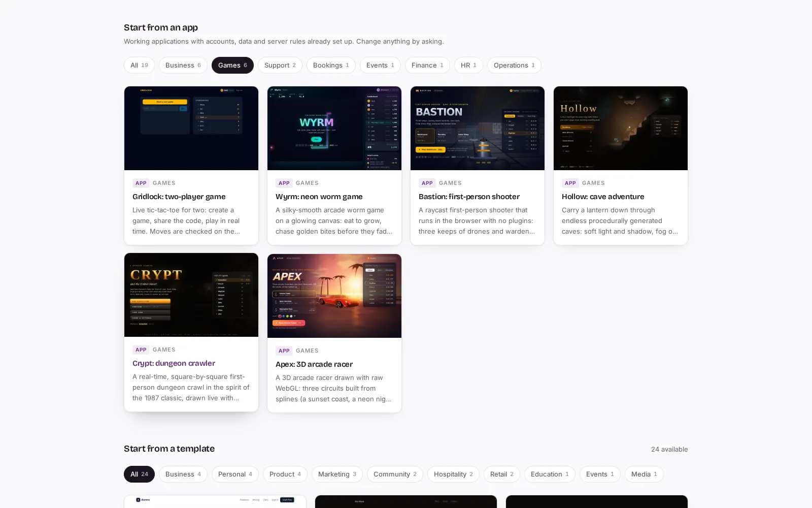Open the Aurora template preview
Image resolution: width=812 pixels, height=508 pixels.
tap(215, 502)
